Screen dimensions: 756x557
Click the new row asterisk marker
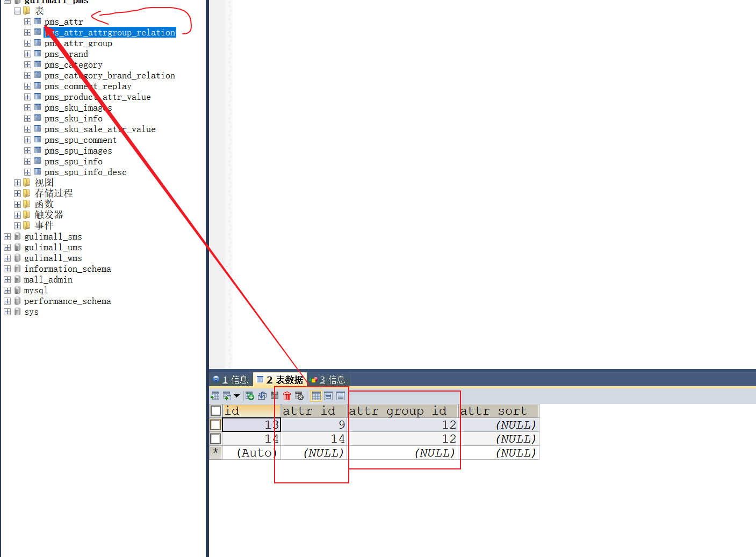215,452
